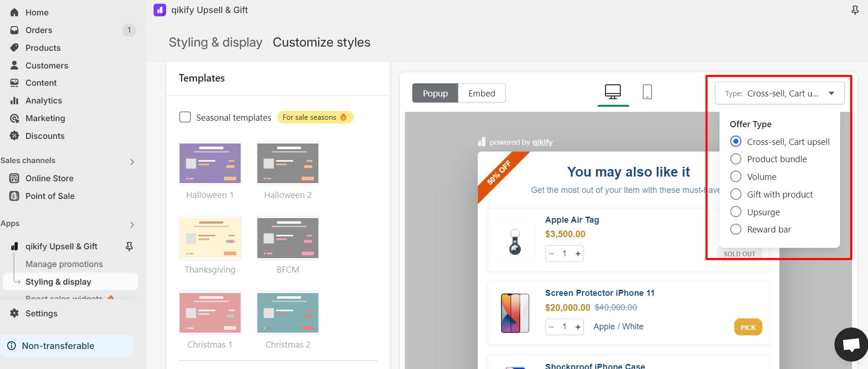Image resolution: width=868 pixels, height=369 pixels.
Task: Select Reward bar offer type
Action: [x=735, y=229]
